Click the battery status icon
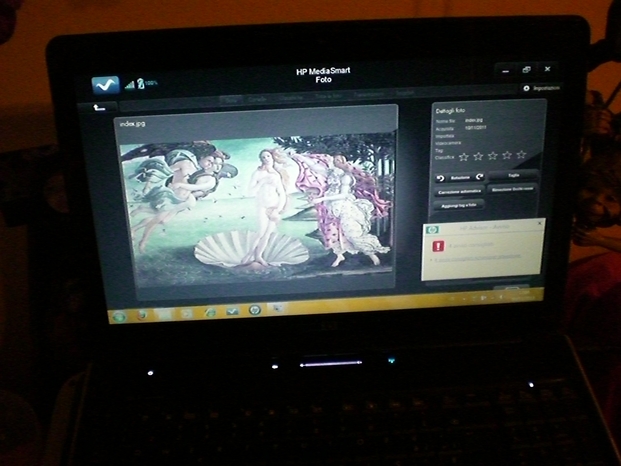The image size is (621, 466). [141, 84]
